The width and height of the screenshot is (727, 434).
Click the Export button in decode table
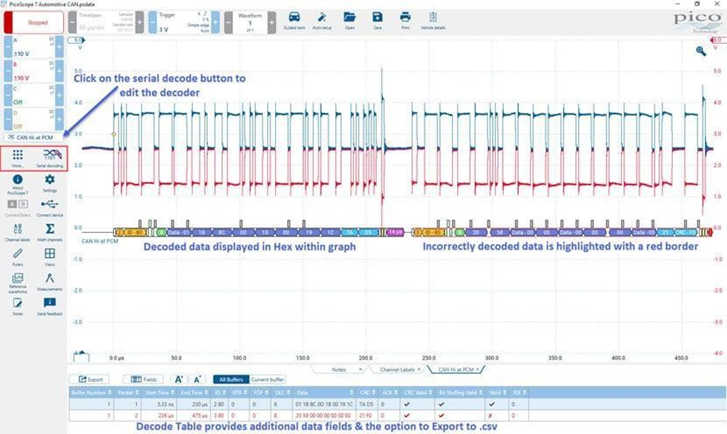click(x=92, y=380)
